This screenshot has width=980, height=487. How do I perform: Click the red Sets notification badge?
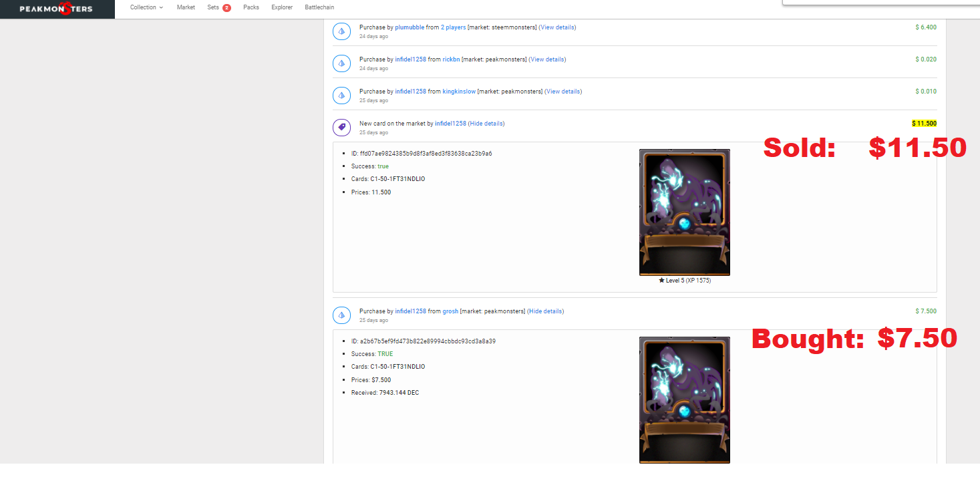pos(226,8)
